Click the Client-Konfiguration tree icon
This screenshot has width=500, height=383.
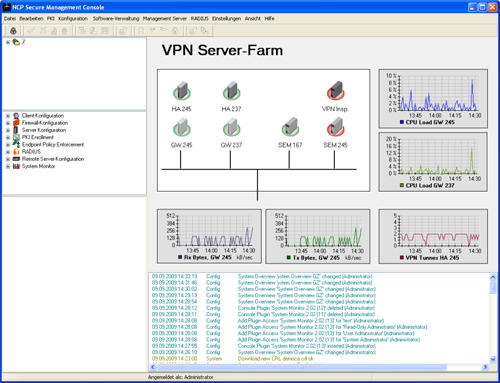point(16,116)
